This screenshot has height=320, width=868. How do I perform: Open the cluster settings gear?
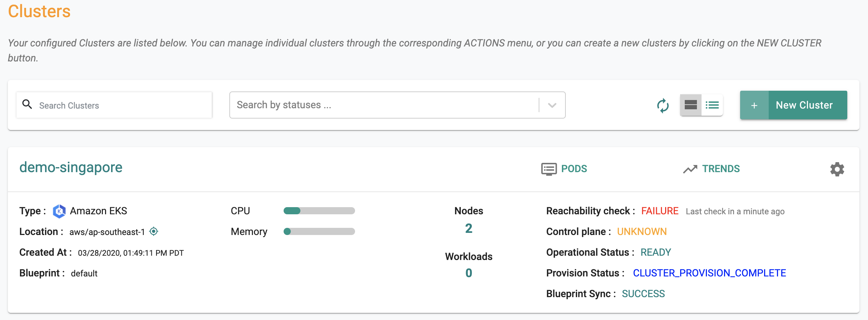tap(837, 169)
